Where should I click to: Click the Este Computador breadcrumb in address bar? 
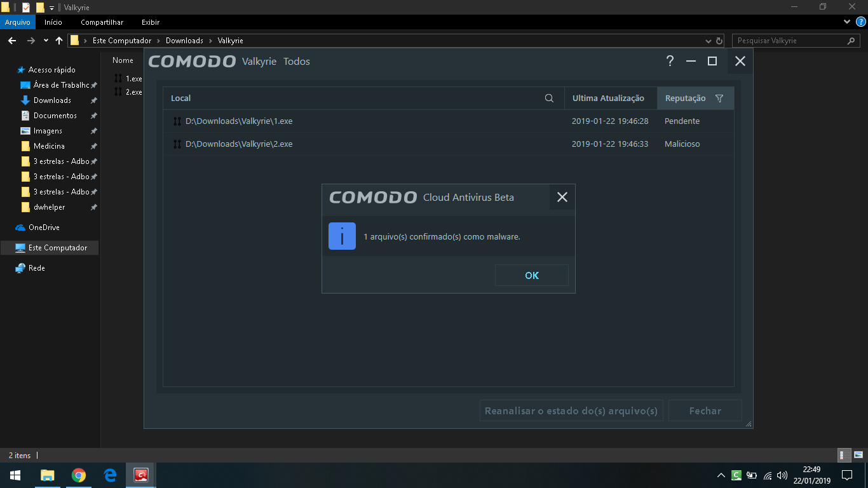click(x=122, y=41)
